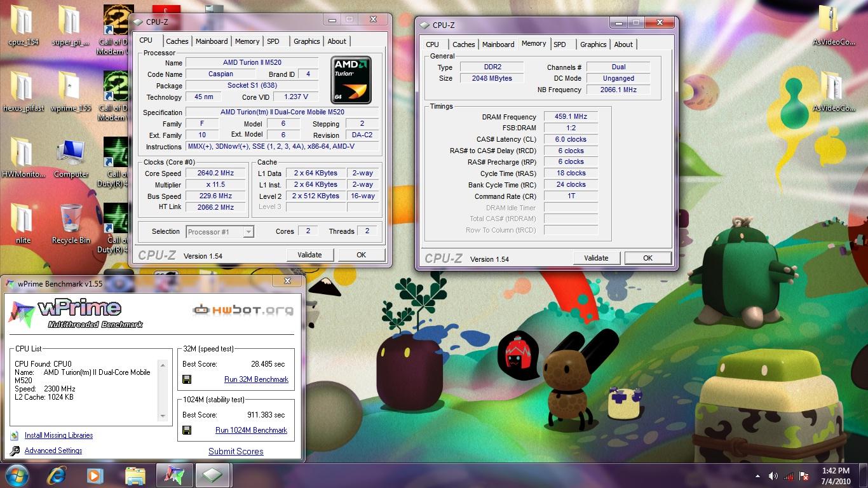The image size is (868, 488).
Task: Open the super_pi folder on desktop
Action: coord(70,26)
